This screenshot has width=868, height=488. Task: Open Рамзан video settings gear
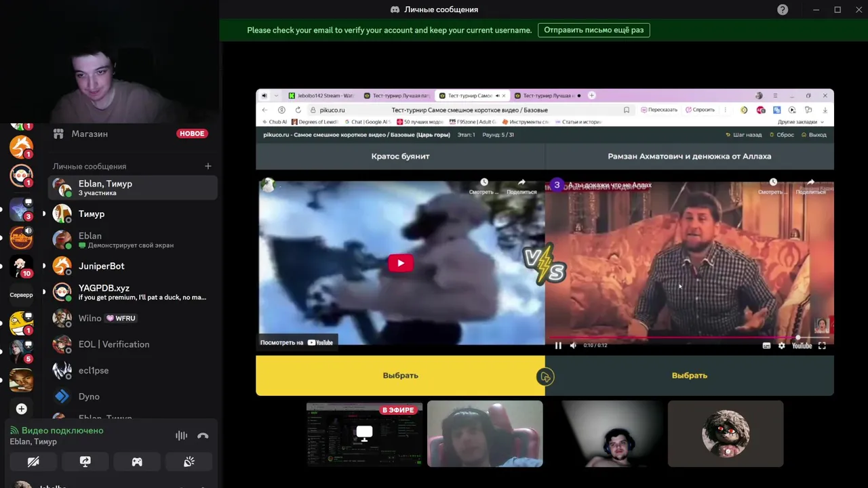tap(781, 346)
